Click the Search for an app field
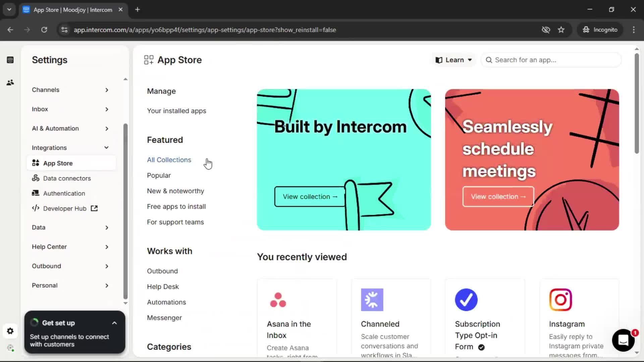 click(x=551, y=60)
